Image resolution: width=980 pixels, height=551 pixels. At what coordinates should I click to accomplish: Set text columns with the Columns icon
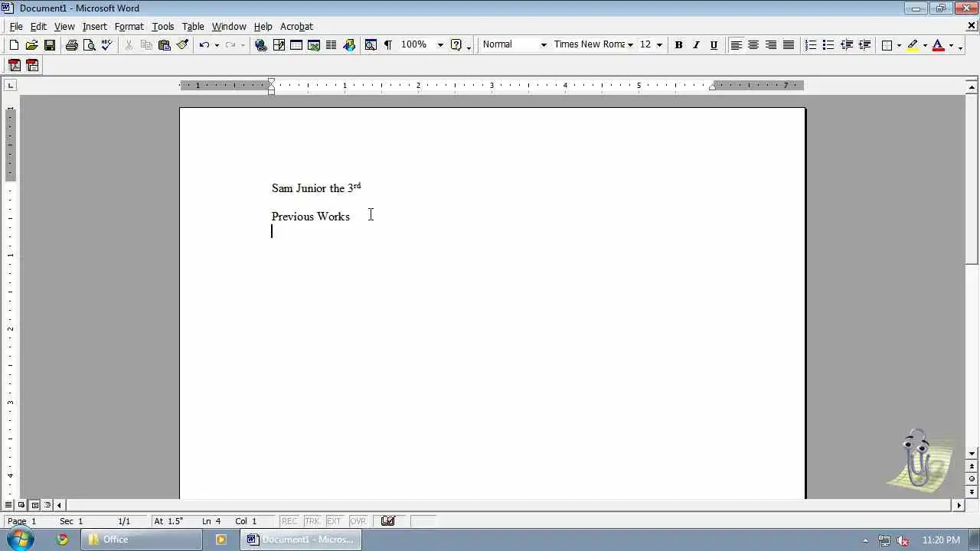coord(332,45)
